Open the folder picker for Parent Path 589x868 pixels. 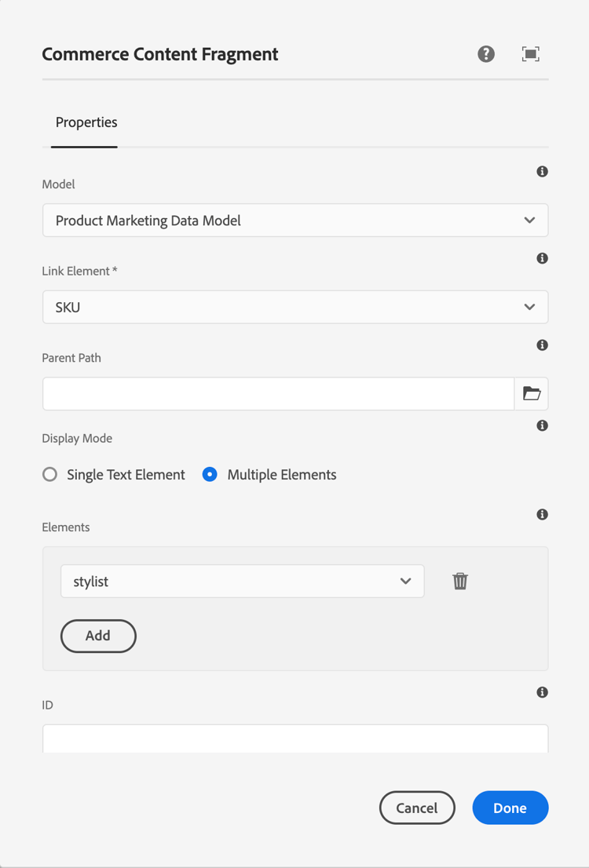531,393
